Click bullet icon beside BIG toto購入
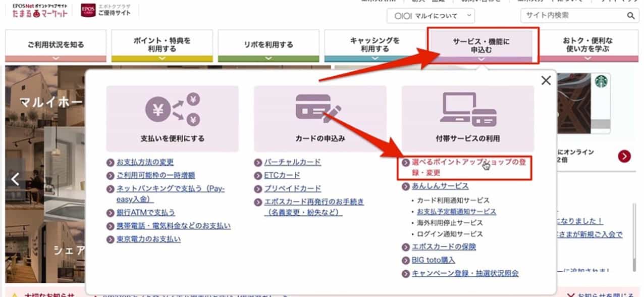Image resolution: width=644 pixels, height=297 pixels. [x=406, y=261]
